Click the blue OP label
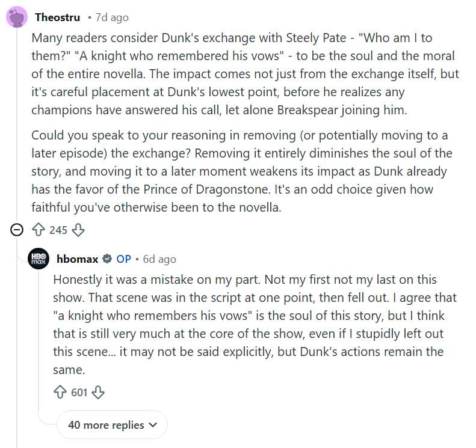The image size is (476, 448). (x=123, y=259)
